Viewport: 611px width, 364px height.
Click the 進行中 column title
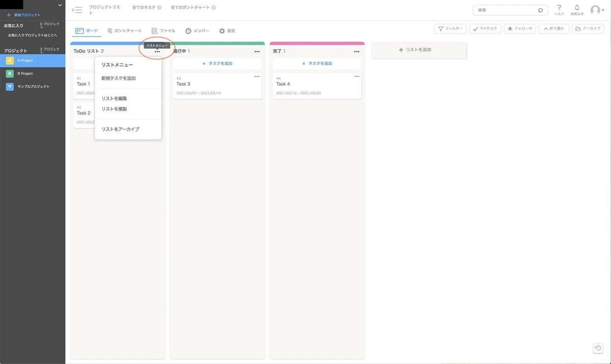(180, 51)
